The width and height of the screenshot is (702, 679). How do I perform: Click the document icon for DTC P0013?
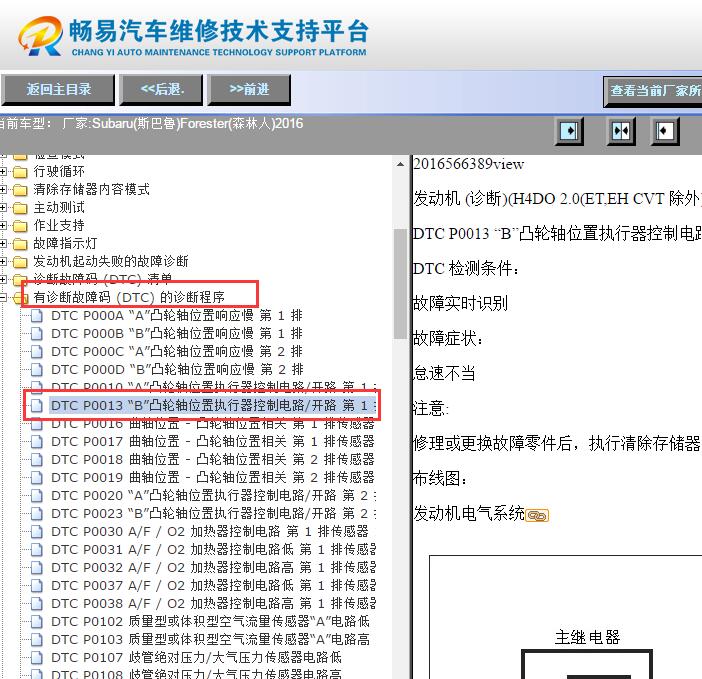37,406
